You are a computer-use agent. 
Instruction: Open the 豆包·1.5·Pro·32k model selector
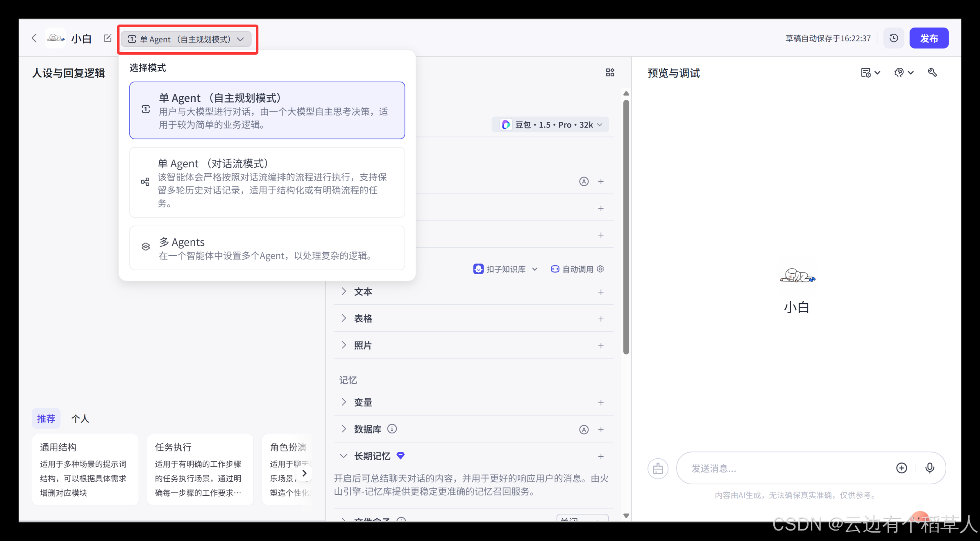coord(550,124)
